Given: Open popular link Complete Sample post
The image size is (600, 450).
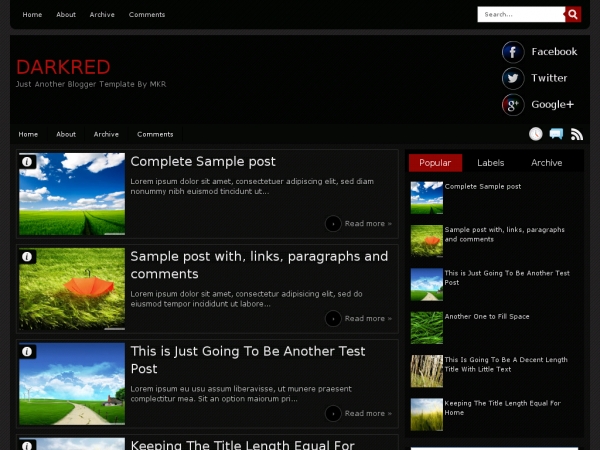Looking at the screenshot, I should pyautogui.click(x=483, y=186).
